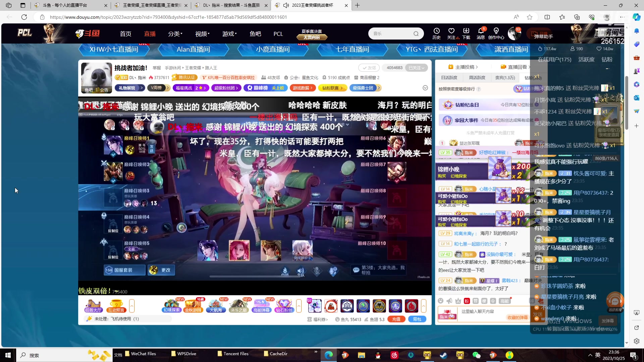Toggle the 梗 danmaku filter
644x362 pixels.
coord(485,301)
